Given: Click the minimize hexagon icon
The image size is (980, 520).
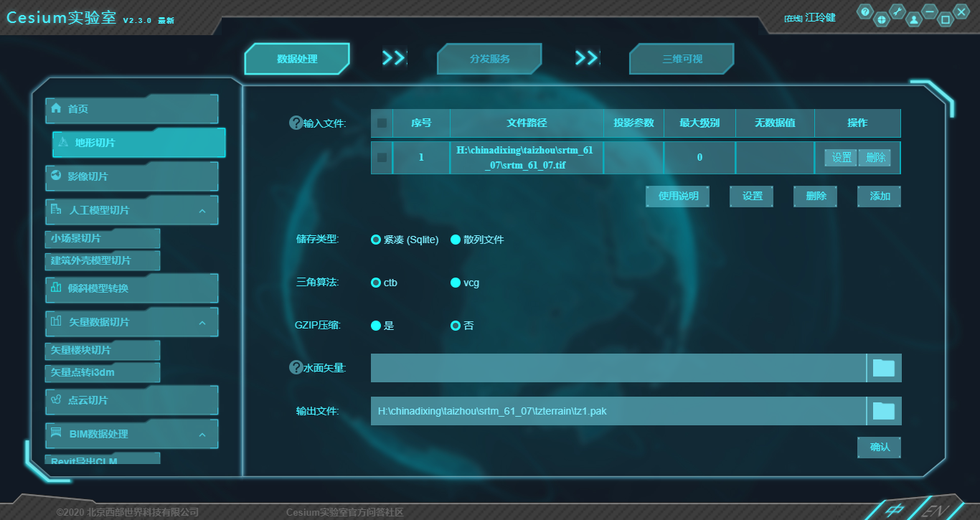Looking at the screenshot, I should point(930,12).
